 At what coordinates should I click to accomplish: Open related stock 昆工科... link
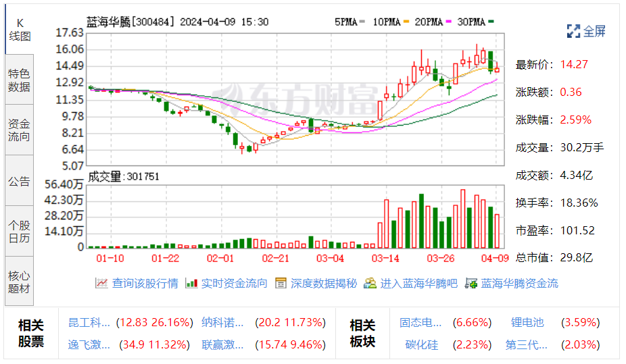[x=89, y=322]
